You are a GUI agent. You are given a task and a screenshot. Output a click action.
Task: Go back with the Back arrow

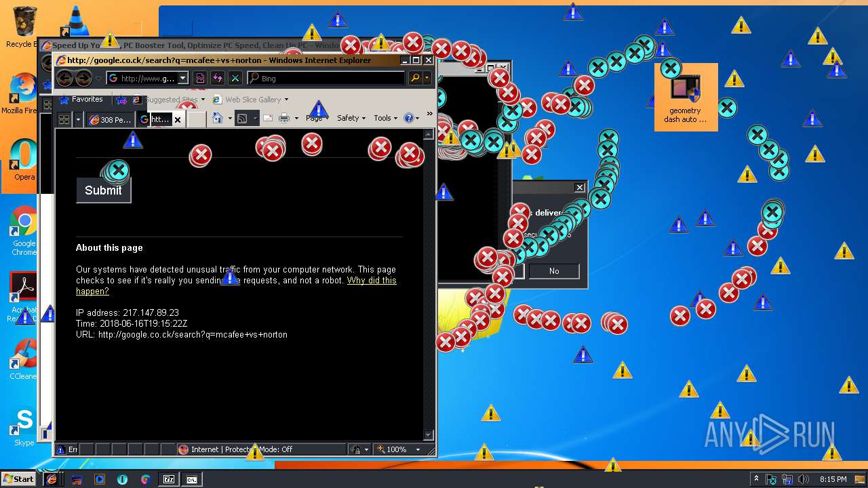click(64, 79)
